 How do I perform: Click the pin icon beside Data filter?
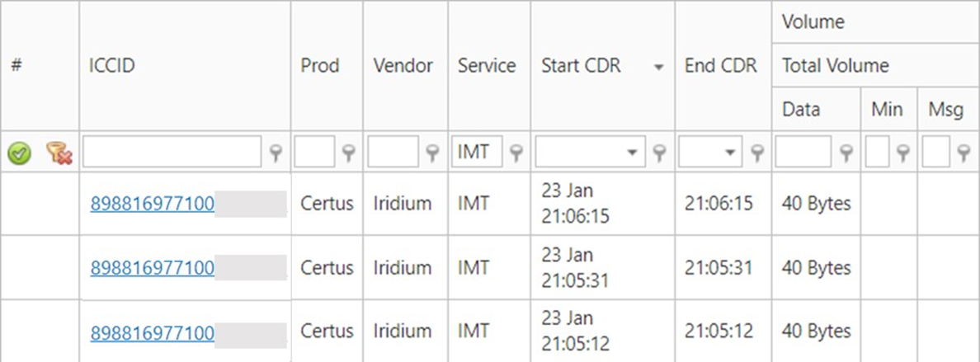pyautogui.click(x=846, y=152)
